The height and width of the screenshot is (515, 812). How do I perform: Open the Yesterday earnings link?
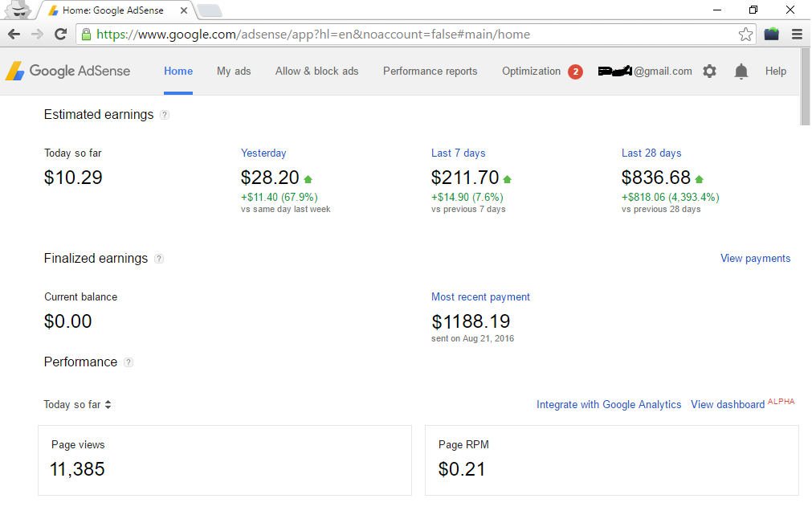[x=263, y=153]
